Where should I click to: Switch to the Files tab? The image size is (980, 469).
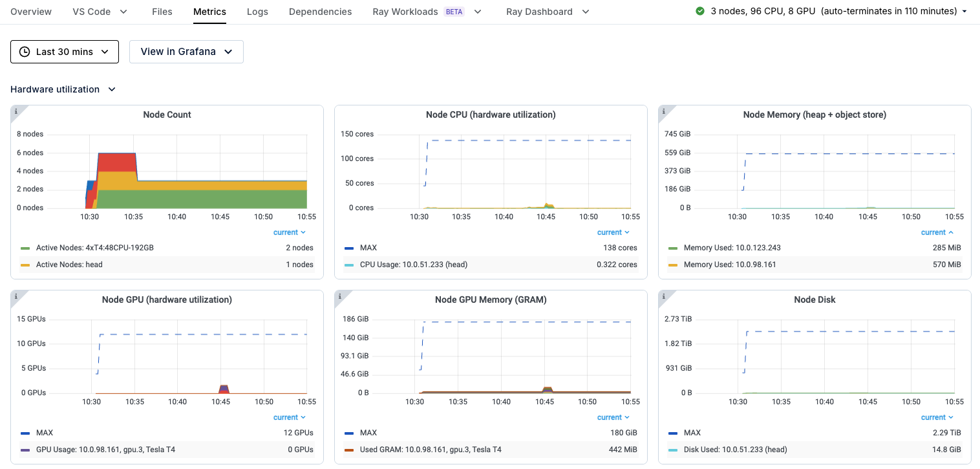162,12
